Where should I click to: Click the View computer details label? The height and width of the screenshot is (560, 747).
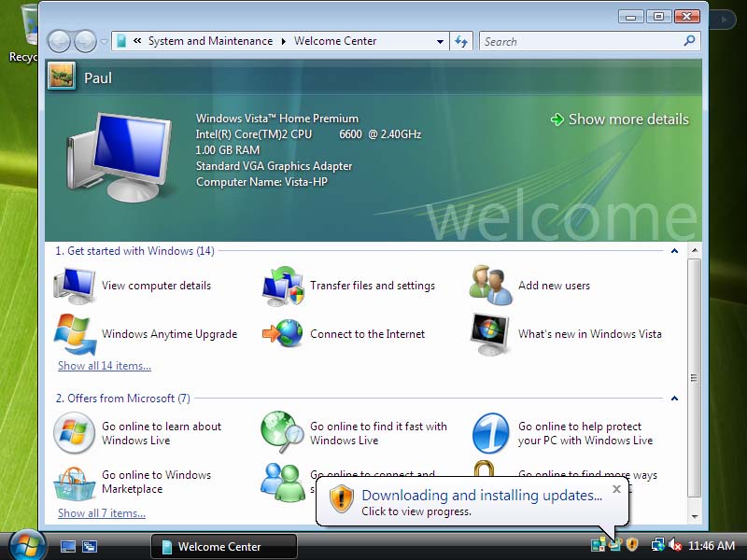click(x=156, y=286)
